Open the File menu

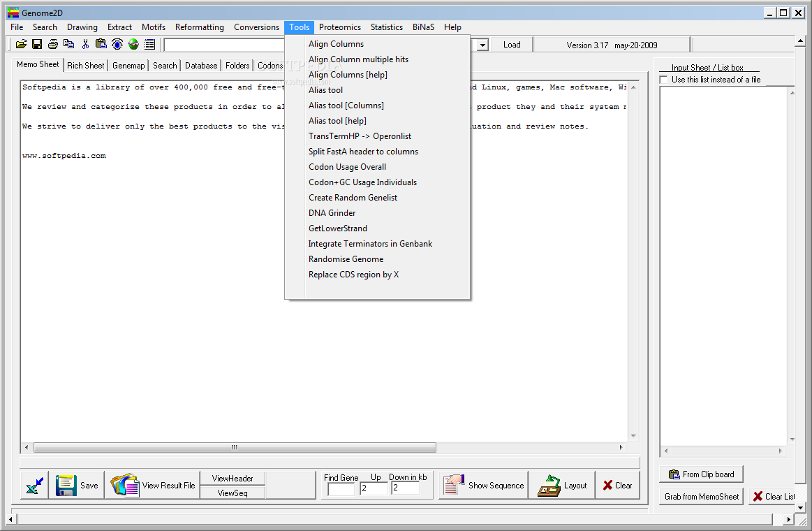pos(17,27)
